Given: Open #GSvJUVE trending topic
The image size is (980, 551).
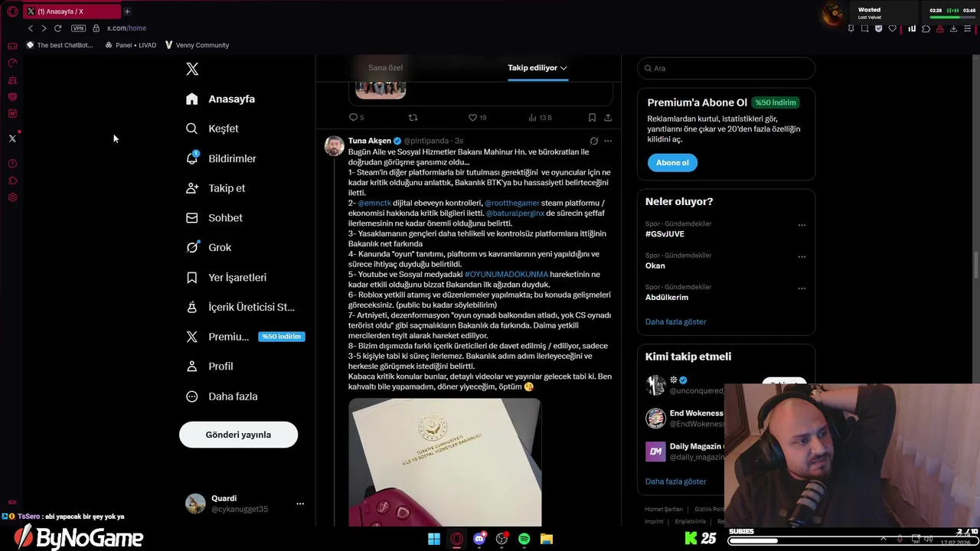Looking at the screenshot, I should pyautogui.click(x=665, y=234).
